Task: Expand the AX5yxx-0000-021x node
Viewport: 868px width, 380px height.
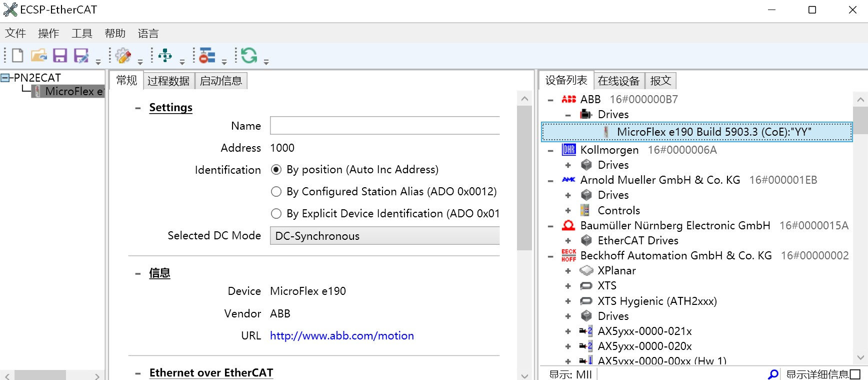Action: [568, 331]
